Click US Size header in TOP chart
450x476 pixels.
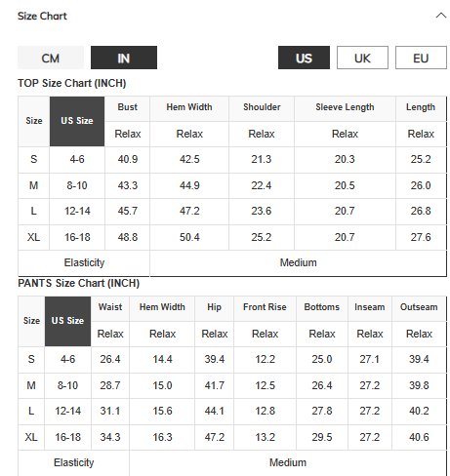[77, 121]
